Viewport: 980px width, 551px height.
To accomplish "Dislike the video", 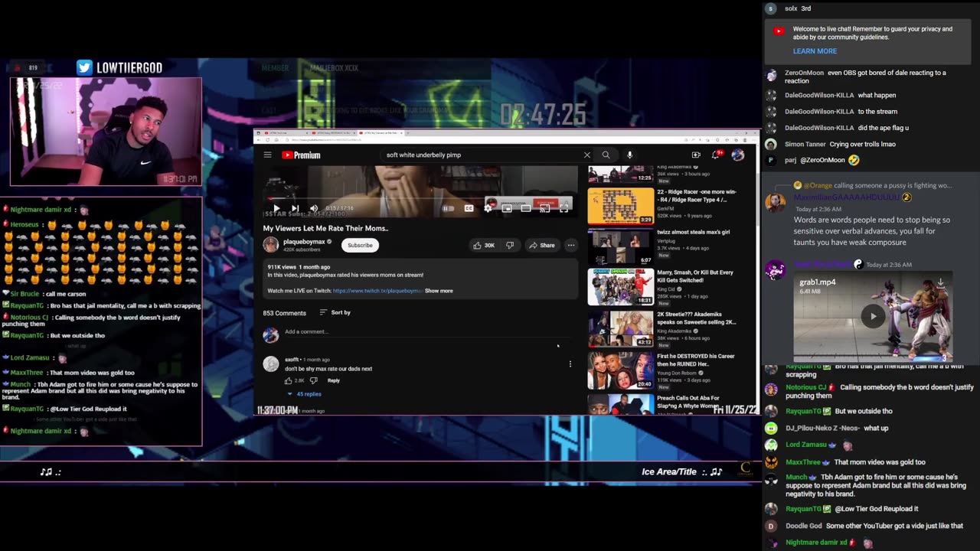I will [510, 245].
